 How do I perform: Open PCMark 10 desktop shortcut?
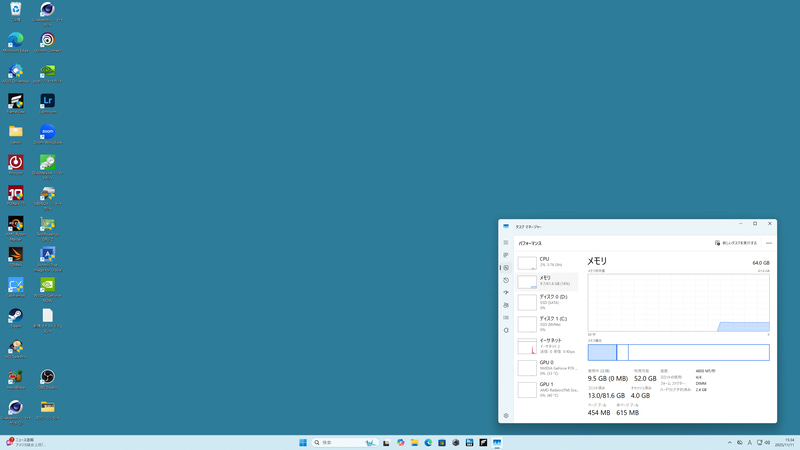(16, 195)
